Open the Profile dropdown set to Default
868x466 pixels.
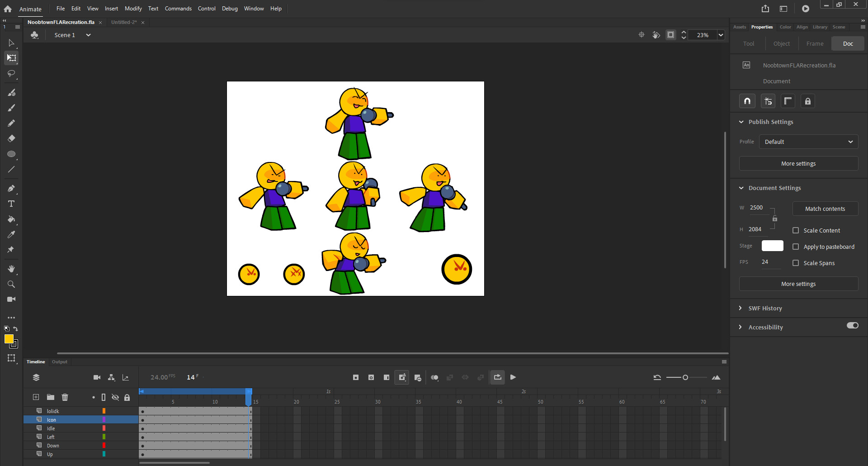click(x=808, y=142)
